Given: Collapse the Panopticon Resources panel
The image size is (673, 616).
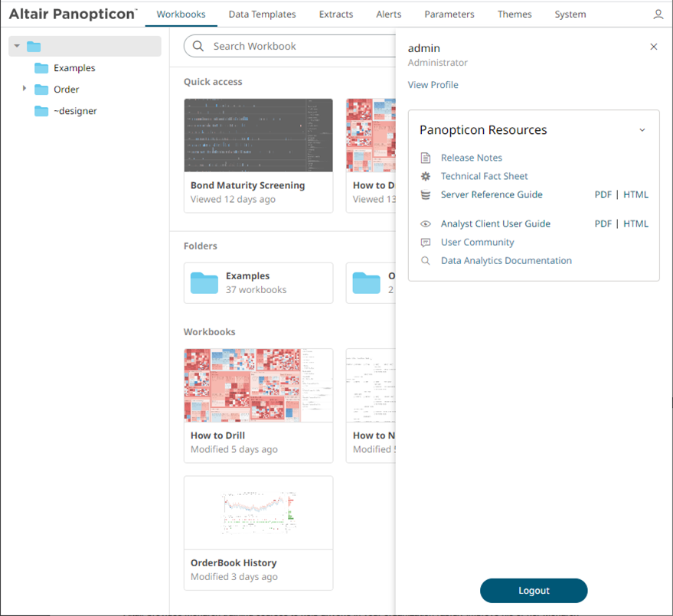Looking at the screenshot, I should 643,129.
